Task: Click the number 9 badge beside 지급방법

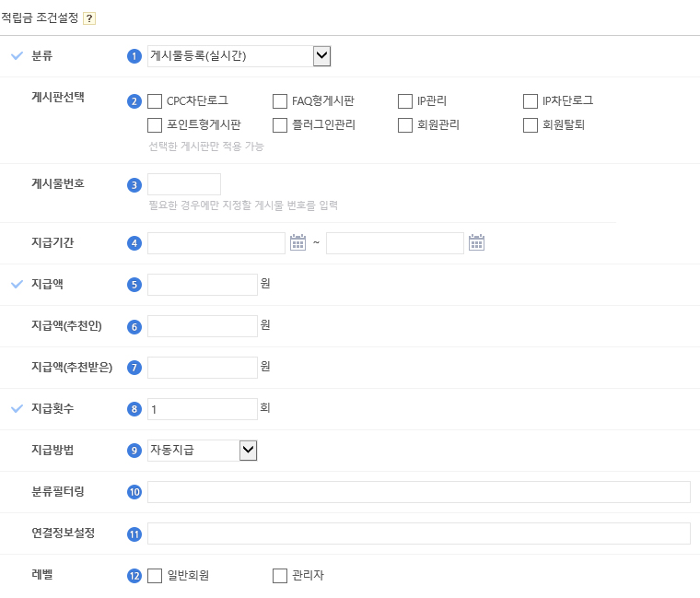Action: tap(134, 451)
